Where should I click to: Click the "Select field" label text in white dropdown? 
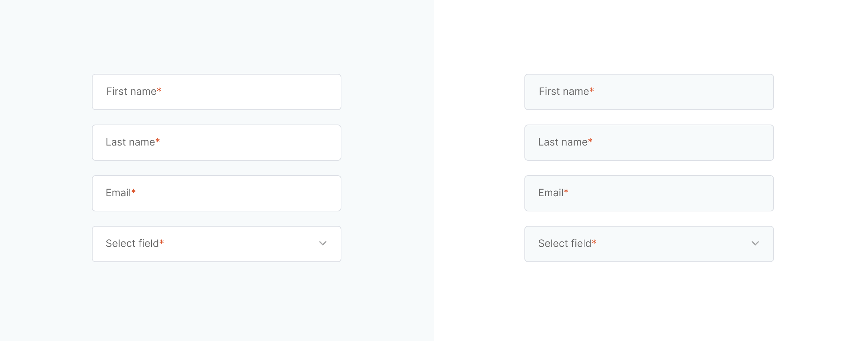[132, 244]
